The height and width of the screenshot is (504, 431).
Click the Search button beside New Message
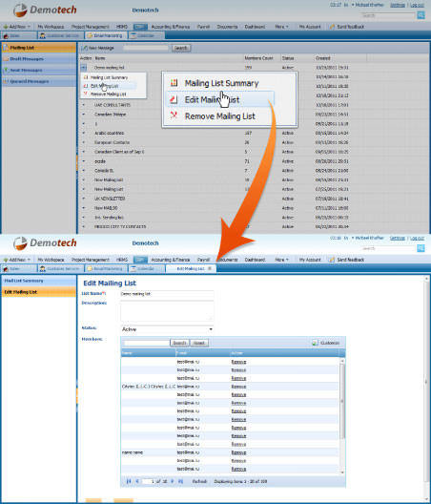(x=181, y=48)
